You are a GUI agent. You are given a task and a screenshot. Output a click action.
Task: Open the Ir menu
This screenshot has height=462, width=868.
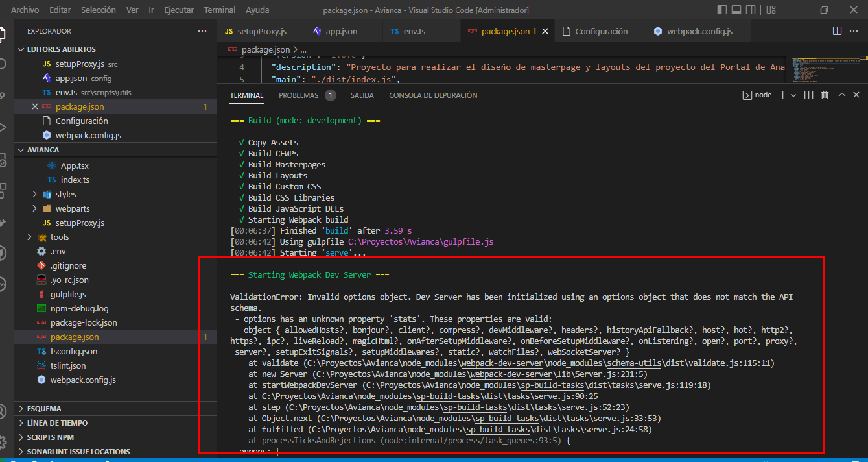click(x=151, y=10)
